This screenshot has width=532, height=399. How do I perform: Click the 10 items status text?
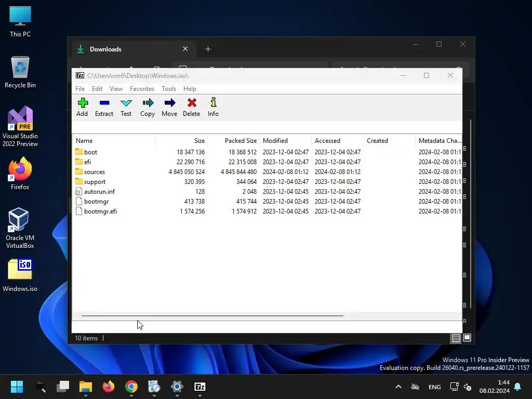point(86,338)
